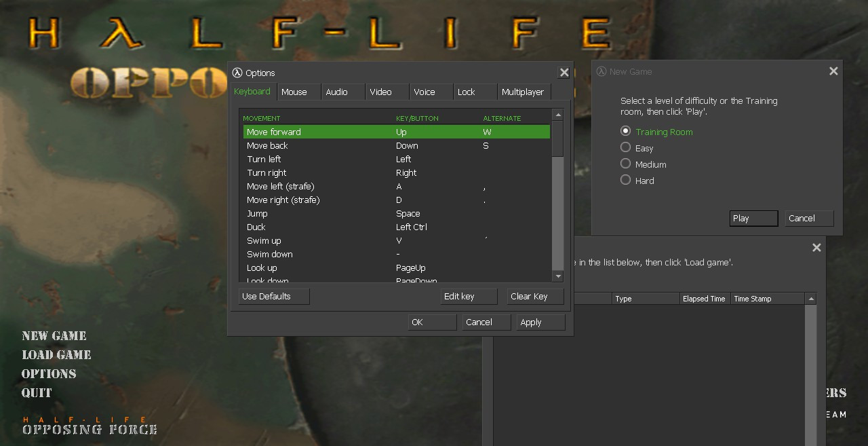Select New Game from the main menu
This screenshot has height=446, width=868.
coord(54,335)
